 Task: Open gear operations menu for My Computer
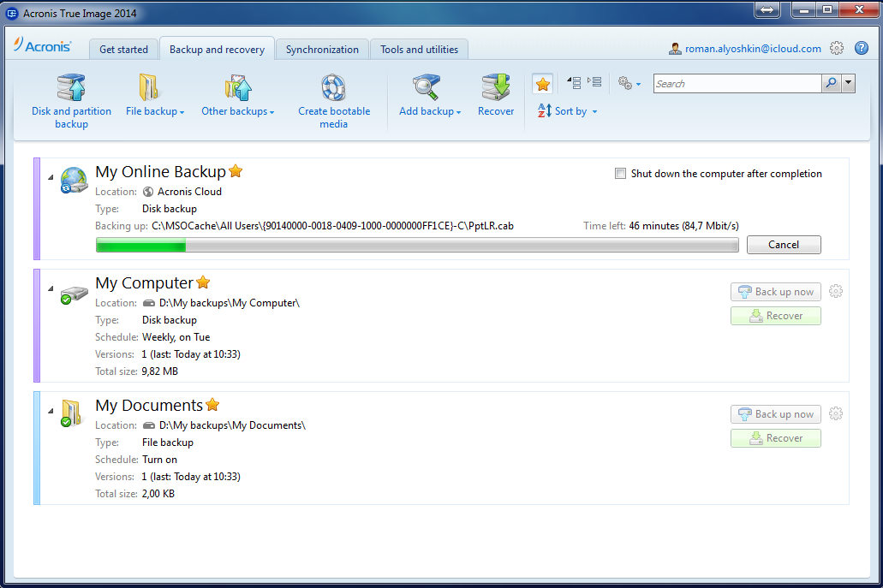[836, 291]
